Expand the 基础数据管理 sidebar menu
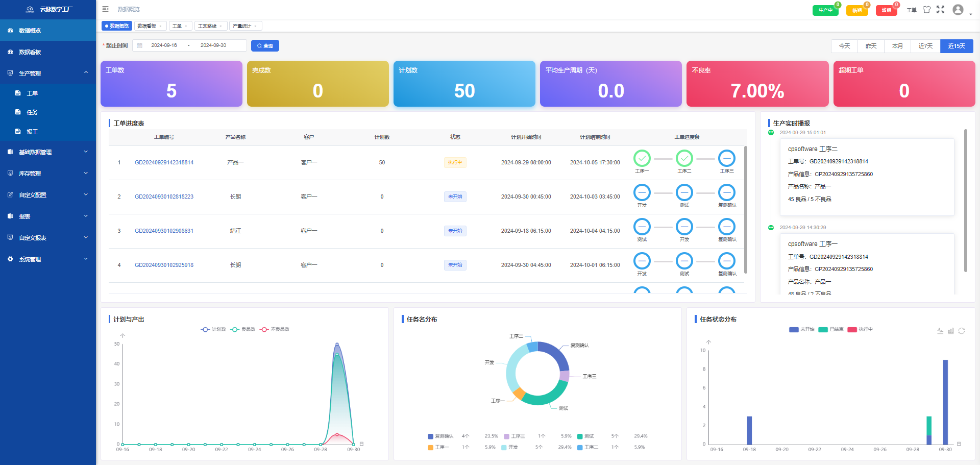 (48, 152)
